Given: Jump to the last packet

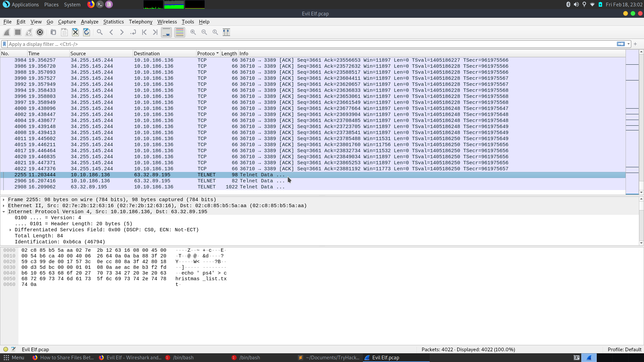Looking at the screenshot, I should [155, 32].
